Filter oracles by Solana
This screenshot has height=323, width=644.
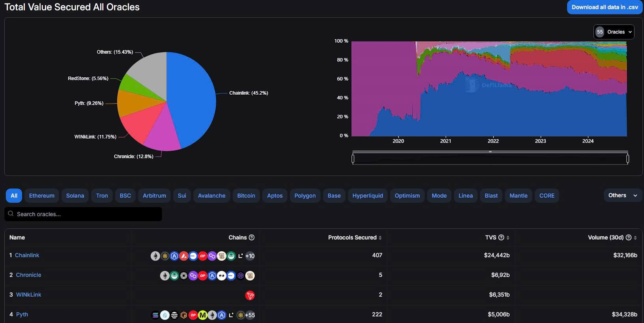75,196
